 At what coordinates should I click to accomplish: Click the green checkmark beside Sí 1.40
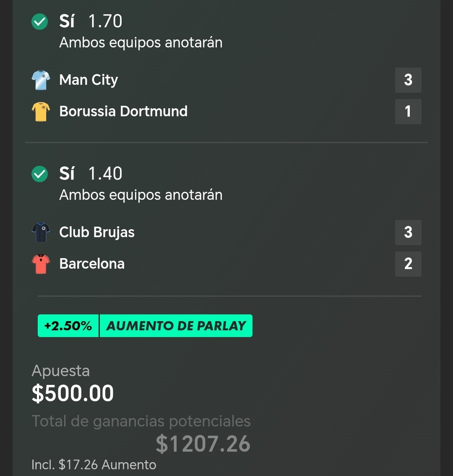40,174
